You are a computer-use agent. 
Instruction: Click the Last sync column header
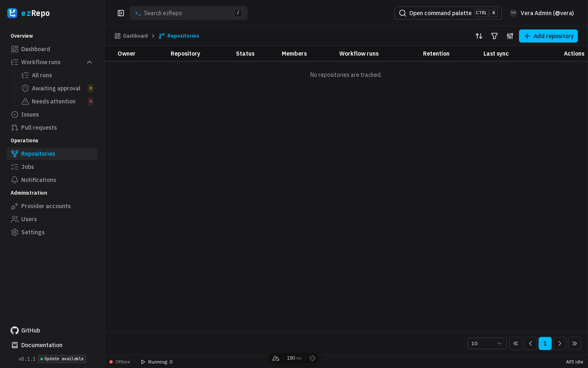[x=496, y=54]
